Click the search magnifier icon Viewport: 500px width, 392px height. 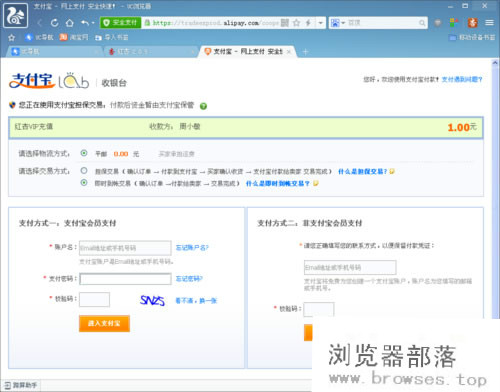[422, 23]
